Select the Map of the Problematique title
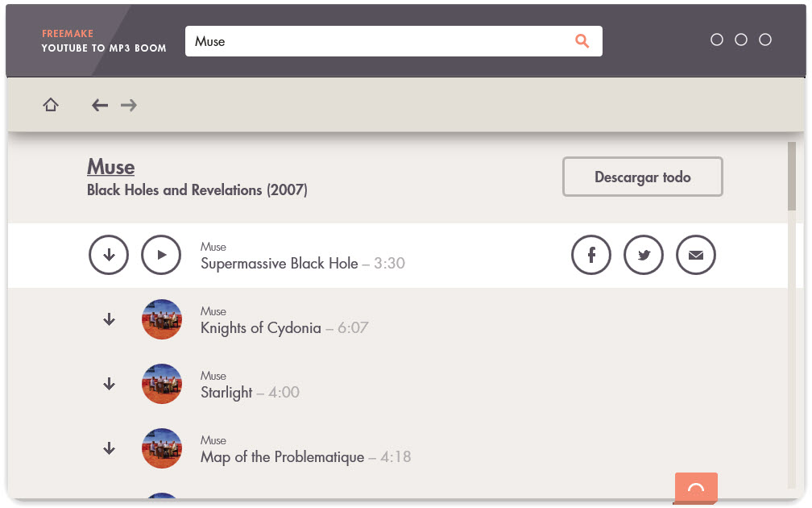The height and width of the screenshot is (508, 812). [x=282, y=457]
